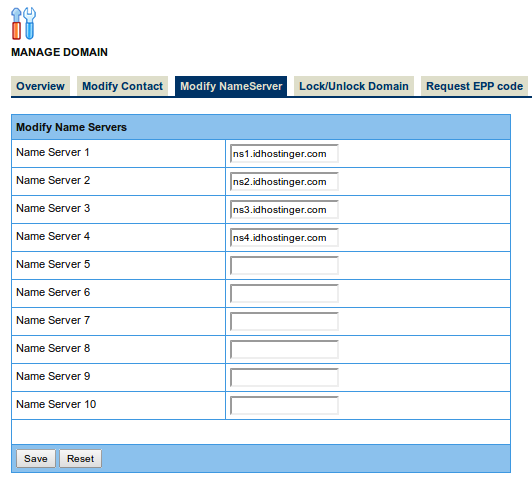
Task: Edit the Name Server 4 field
Action: 284,237
